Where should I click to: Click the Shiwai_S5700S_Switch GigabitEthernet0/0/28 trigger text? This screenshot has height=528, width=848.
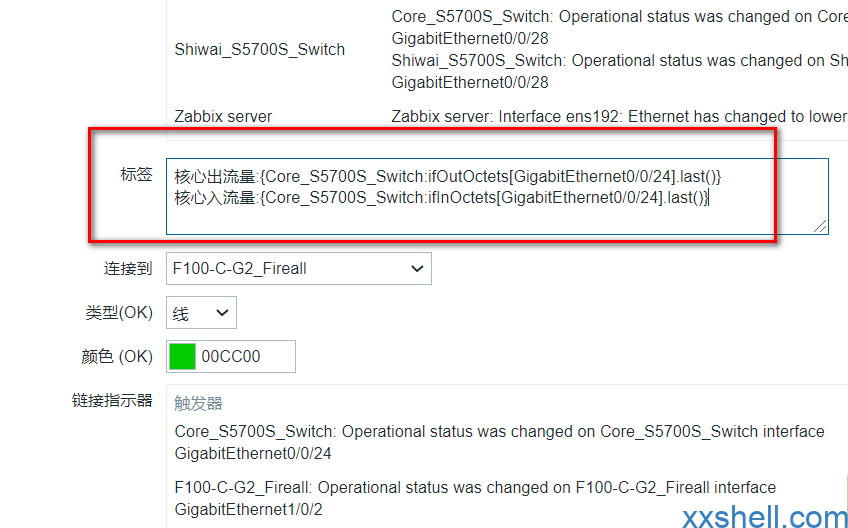tap(619, 71)
